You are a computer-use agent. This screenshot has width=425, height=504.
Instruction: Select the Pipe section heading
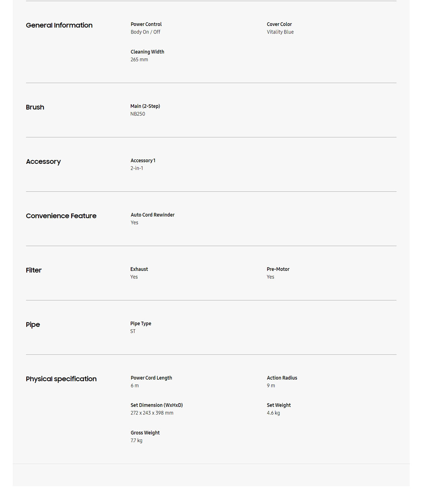[33, 324]
